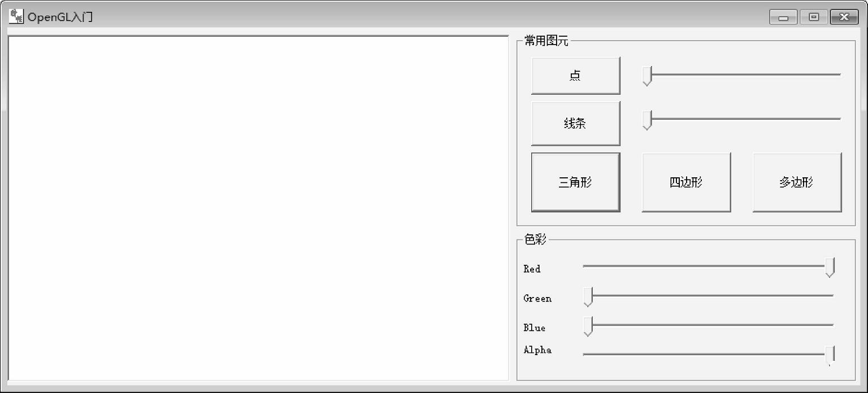This screenshot has height=393, width=868.
Task: Select the 三角形 triangle button
Action: (x=575, y=182)
